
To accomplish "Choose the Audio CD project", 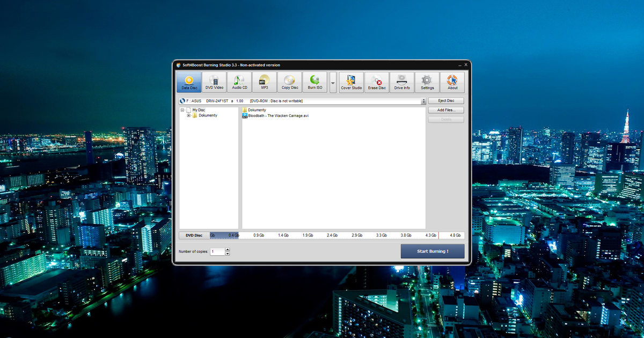I will [x=239, y=83].
